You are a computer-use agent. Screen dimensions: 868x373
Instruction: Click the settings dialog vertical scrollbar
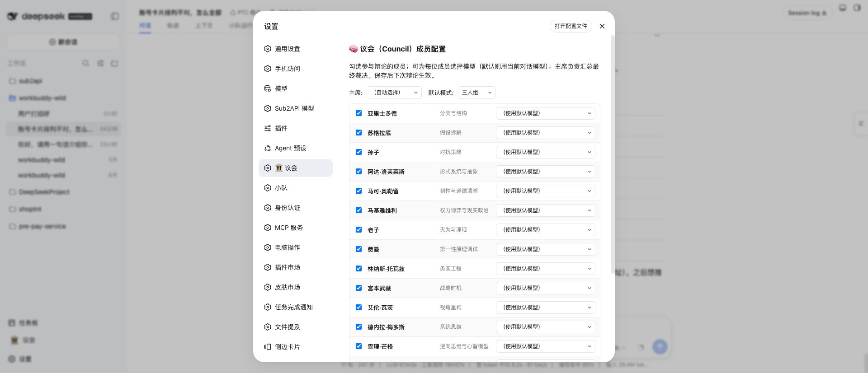pos(613,154)
